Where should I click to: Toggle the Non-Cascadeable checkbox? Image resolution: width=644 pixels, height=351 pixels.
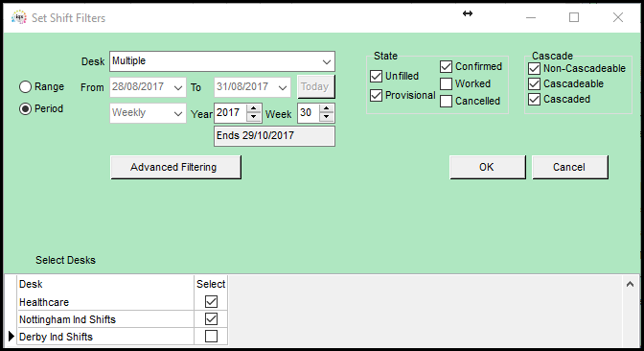534,69
